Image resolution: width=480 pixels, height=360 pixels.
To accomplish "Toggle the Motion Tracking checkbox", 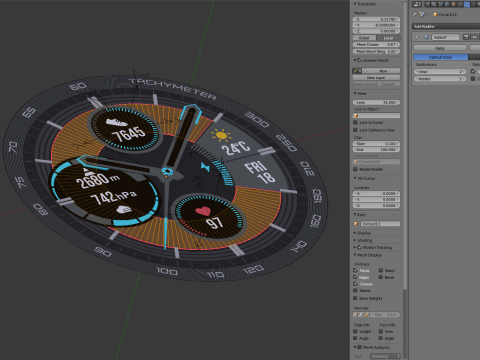I will (359, 247).
